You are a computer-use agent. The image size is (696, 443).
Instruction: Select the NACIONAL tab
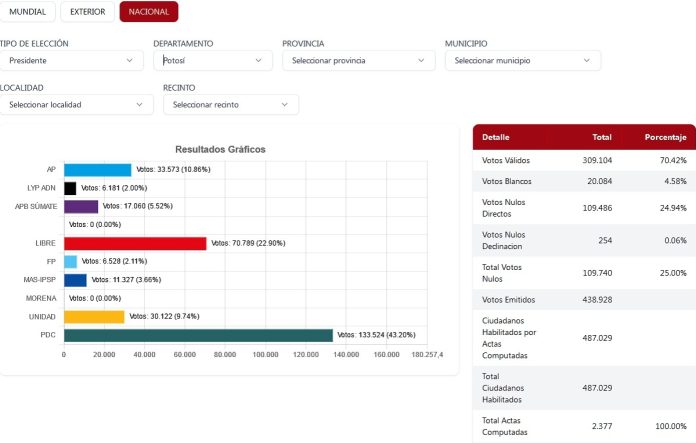[x=148, y=12]
